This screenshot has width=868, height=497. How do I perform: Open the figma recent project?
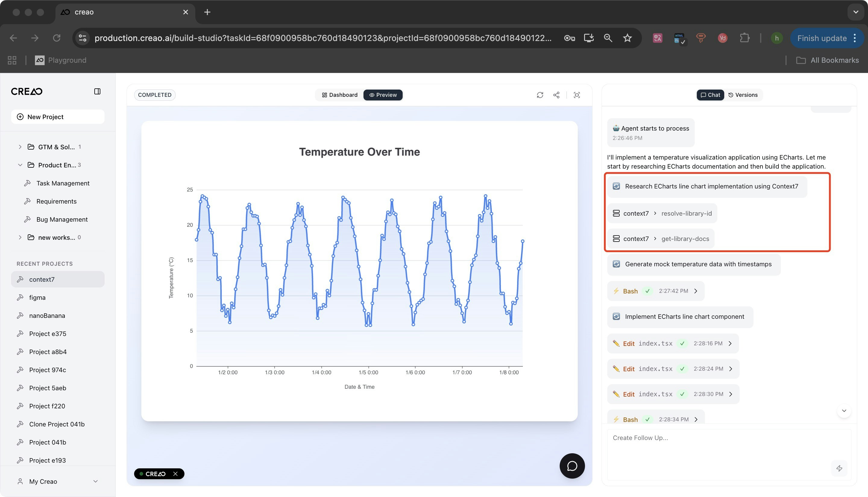pos(37,297)
